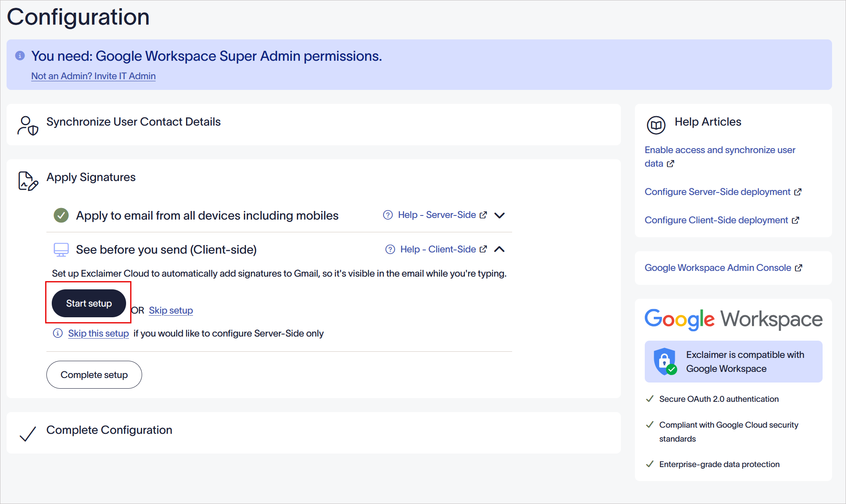This screenshot has height=504, width=846.
Task: Click the Apply Signatures document-pen icon
Action: click(x=28, y=181)
